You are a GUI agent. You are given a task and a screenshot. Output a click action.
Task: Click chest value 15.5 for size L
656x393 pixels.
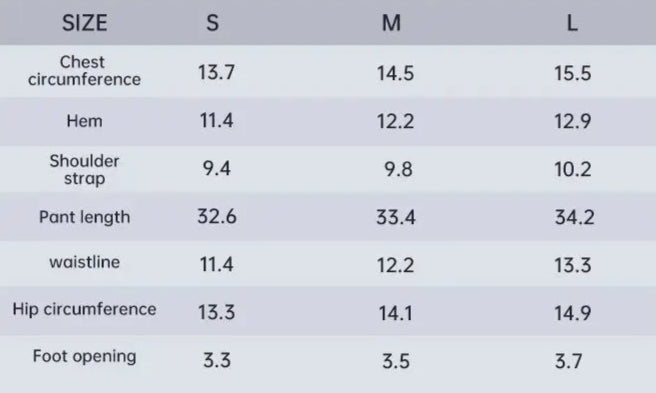[x=573, y=73]
